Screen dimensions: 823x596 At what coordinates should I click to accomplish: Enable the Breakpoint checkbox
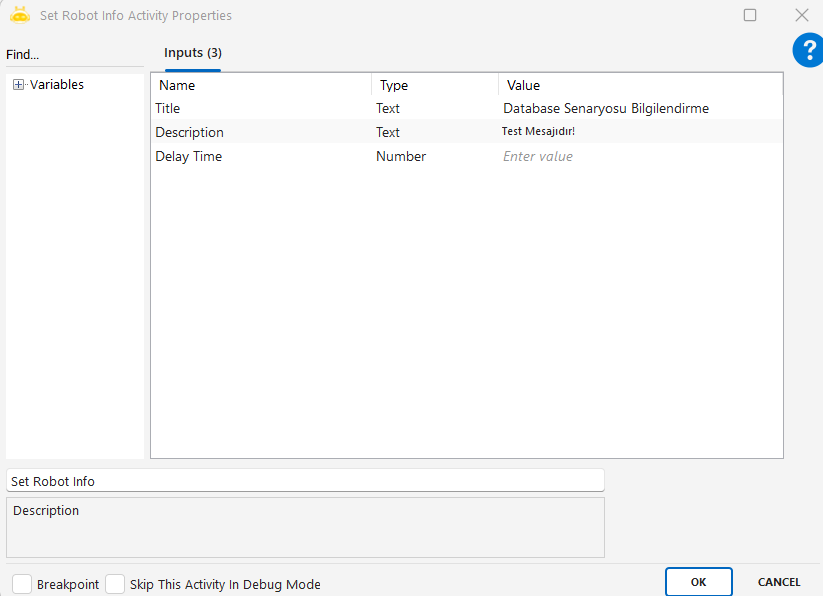point(22,584)
